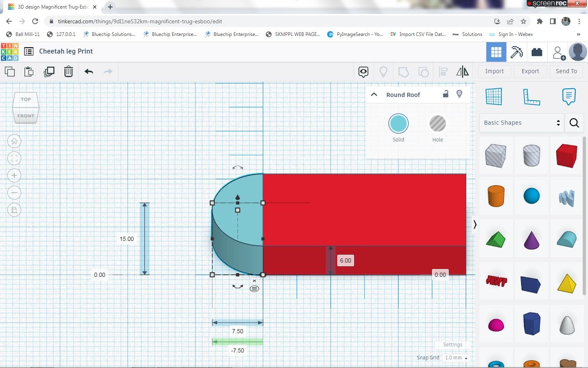The height and width of the screenshot is (368, 588).
Task: Select the Ruler tool
Action: pos(531,96)
